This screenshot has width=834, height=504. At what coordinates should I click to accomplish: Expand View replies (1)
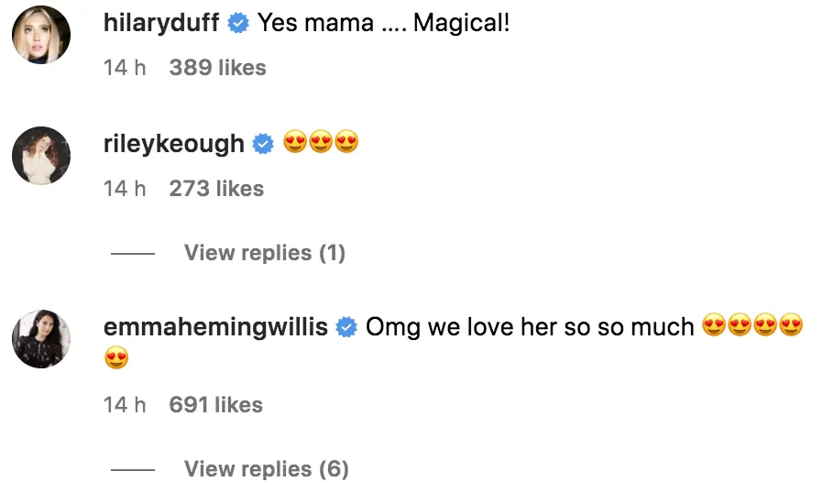point(264,253)
